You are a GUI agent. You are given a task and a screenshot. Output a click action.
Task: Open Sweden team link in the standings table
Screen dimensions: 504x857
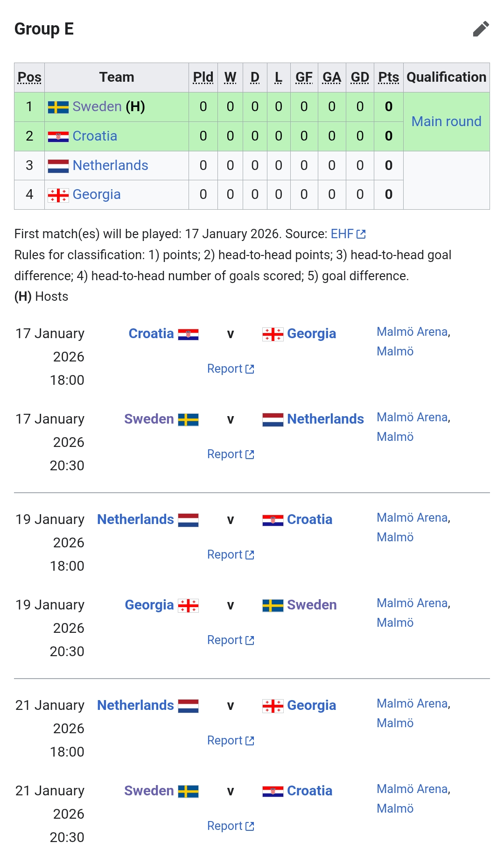97,107
